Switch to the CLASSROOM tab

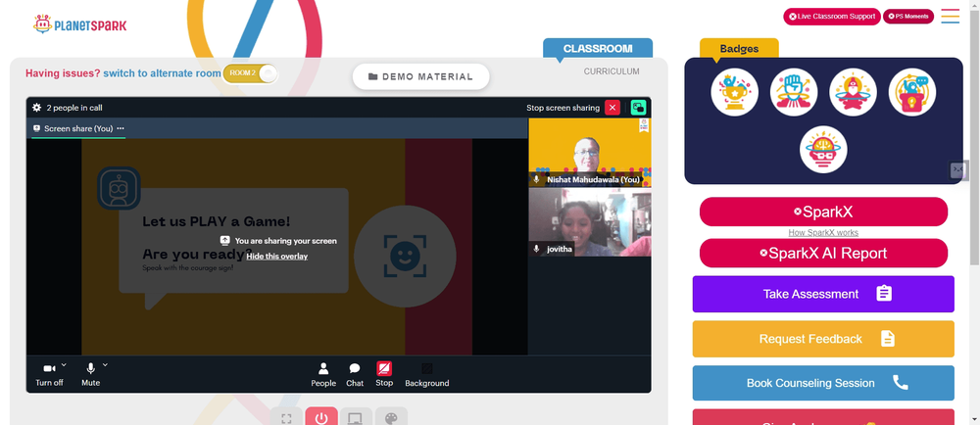pos(598,48)
